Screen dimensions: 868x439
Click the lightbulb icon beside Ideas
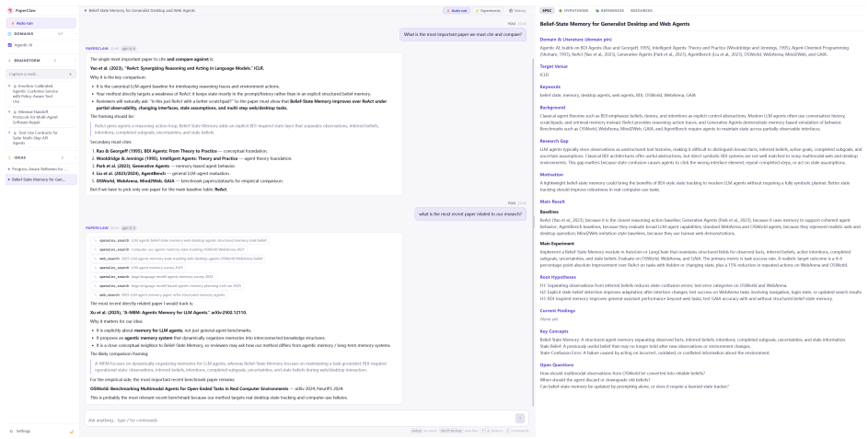[x=10, y=157]
